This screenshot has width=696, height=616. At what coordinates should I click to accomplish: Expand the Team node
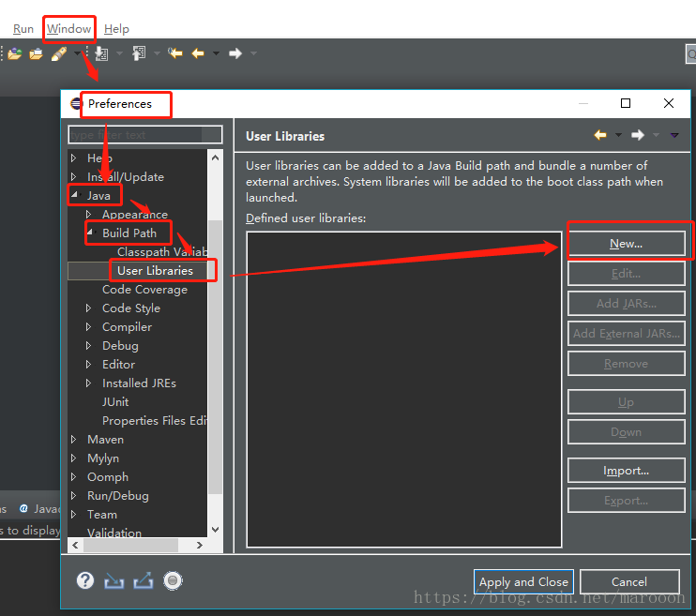[x=74, y=515]
